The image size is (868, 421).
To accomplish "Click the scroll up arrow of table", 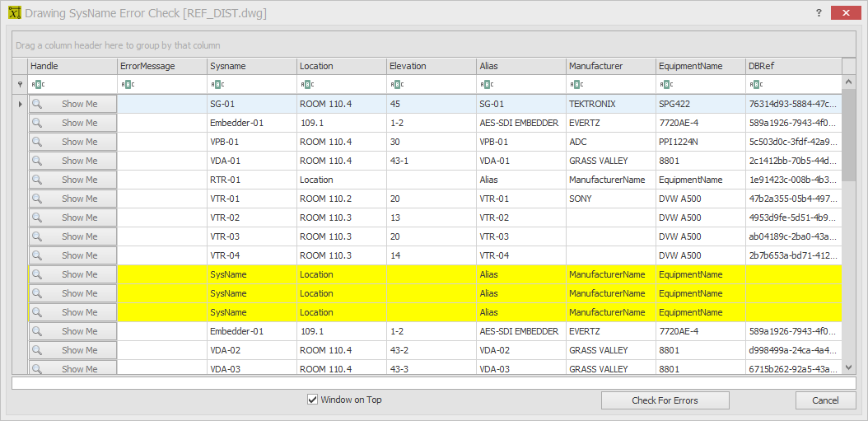I will point(848,82).
